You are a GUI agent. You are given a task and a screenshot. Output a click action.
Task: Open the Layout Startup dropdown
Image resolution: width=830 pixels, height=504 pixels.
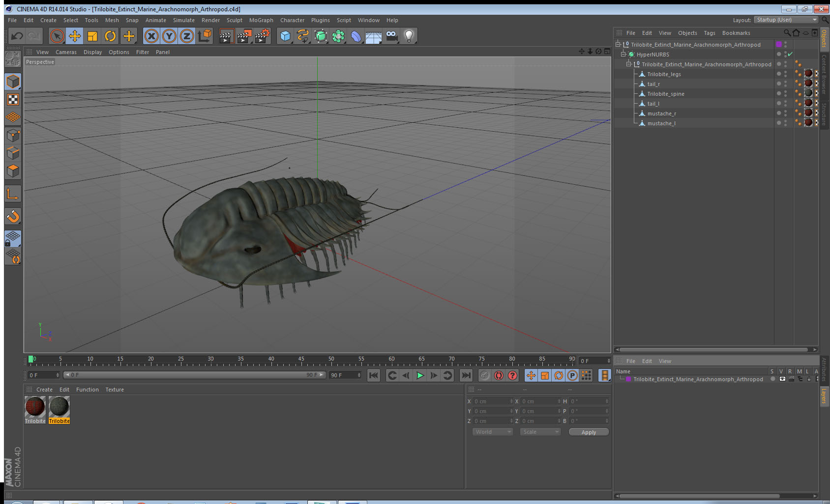point(786,20)
